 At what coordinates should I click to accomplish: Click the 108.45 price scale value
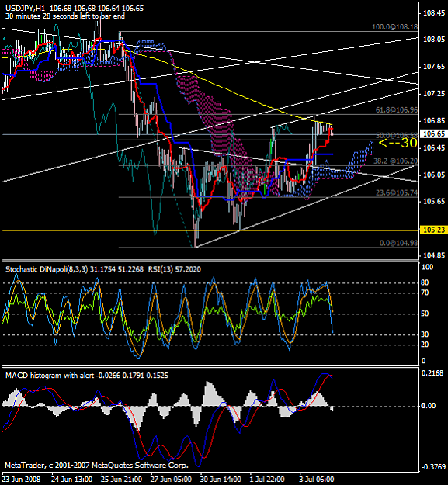click(x=434, y=13)
